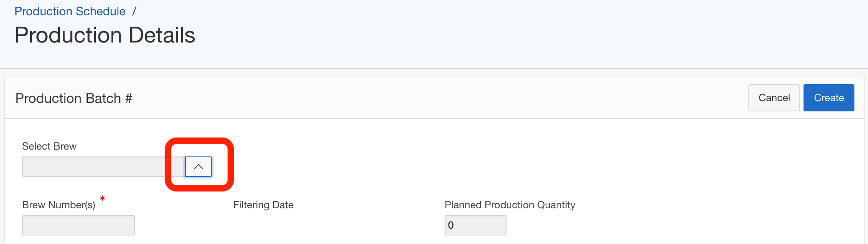
Task: Select the Planned Production Quantity field
Action: [x=475, y=225]
